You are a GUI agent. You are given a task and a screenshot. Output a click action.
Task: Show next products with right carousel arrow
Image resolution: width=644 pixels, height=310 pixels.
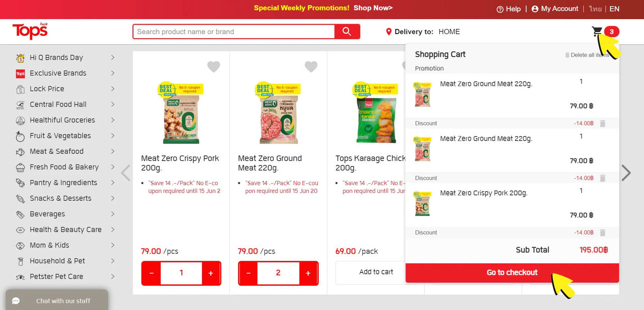[626, 173]
